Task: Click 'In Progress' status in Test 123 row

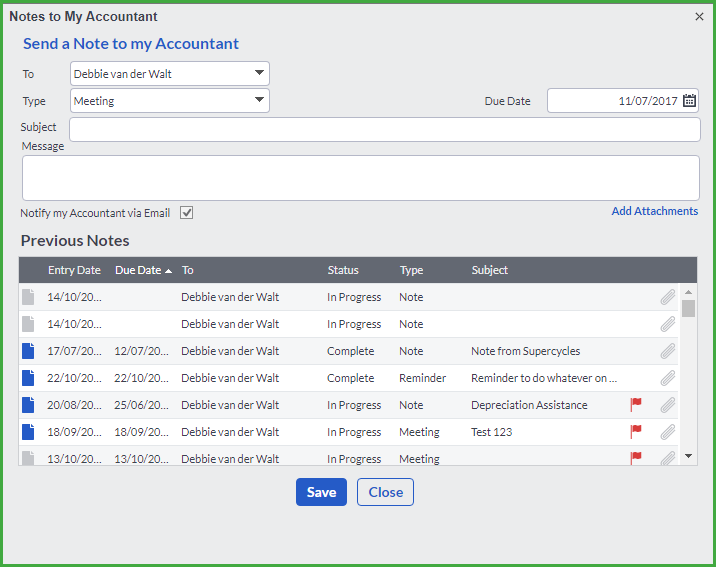Action: [x=354, y=431]
